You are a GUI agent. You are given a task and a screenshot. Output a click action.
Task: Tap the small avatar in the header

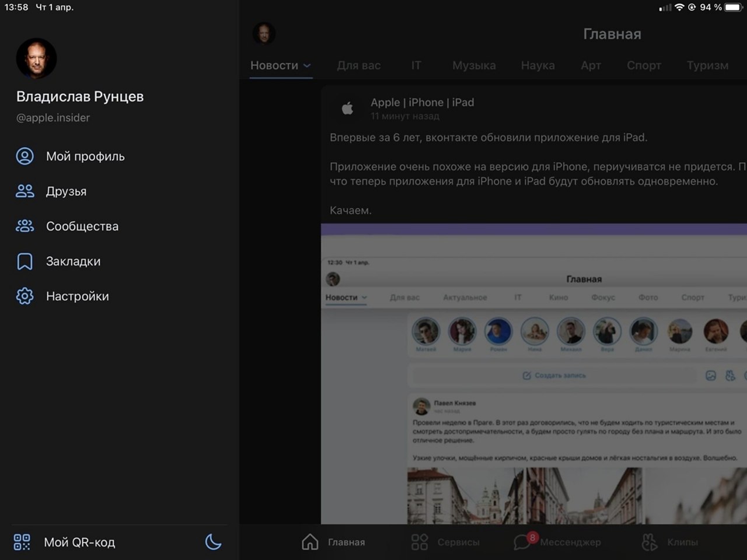pos(264,33)
